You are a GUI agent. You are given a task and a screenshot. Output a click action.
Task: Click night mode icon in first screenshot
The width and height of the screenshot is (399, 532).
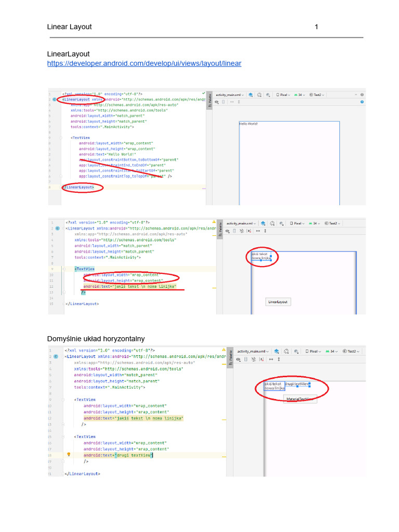268,95
